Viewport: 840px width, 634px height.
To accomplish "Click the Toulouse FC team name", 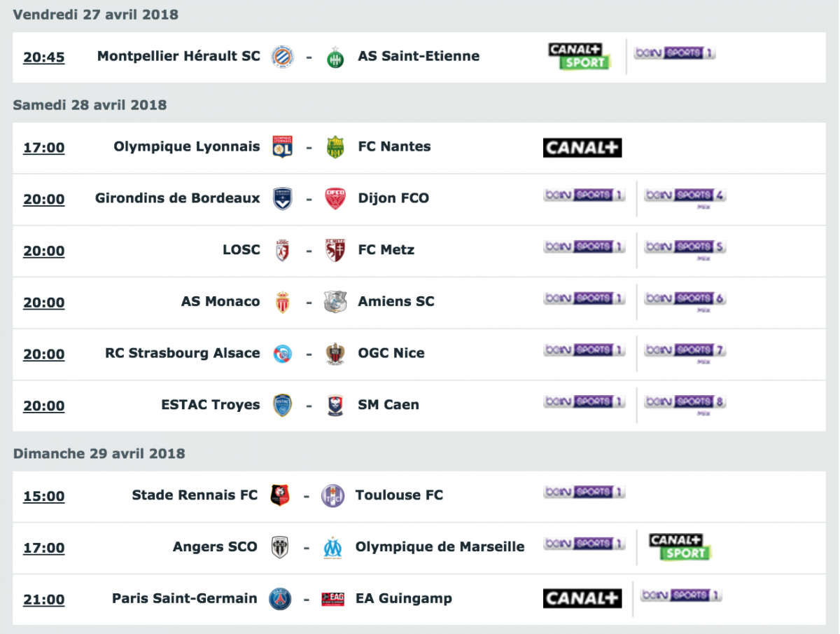I will tap(399, 495).
